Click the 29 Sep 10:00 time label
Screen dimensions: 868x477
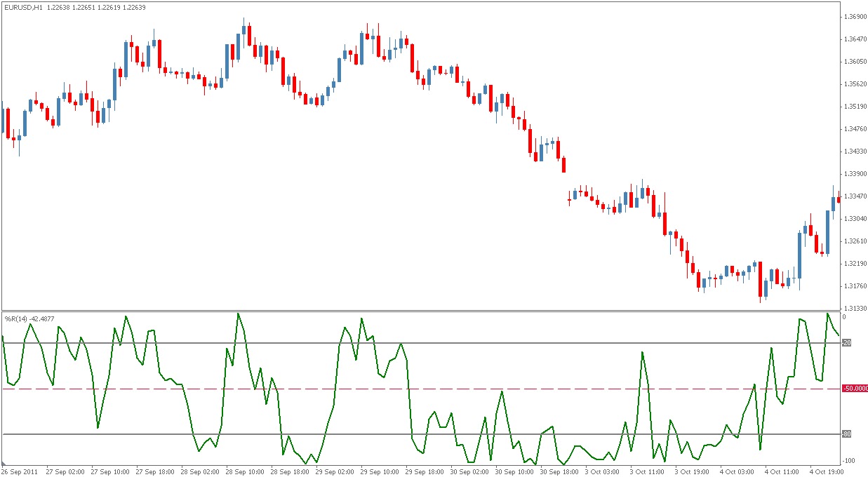click(380, 471)
